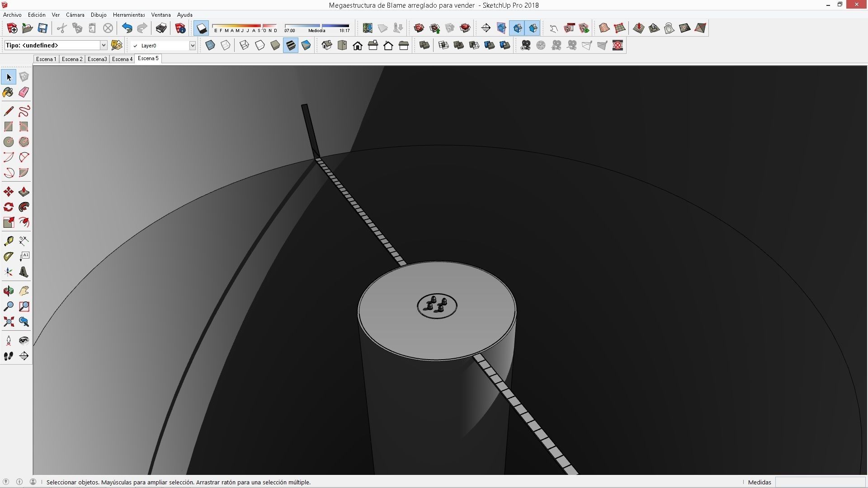Select the Eraser tool

click(x=24, y=92)
